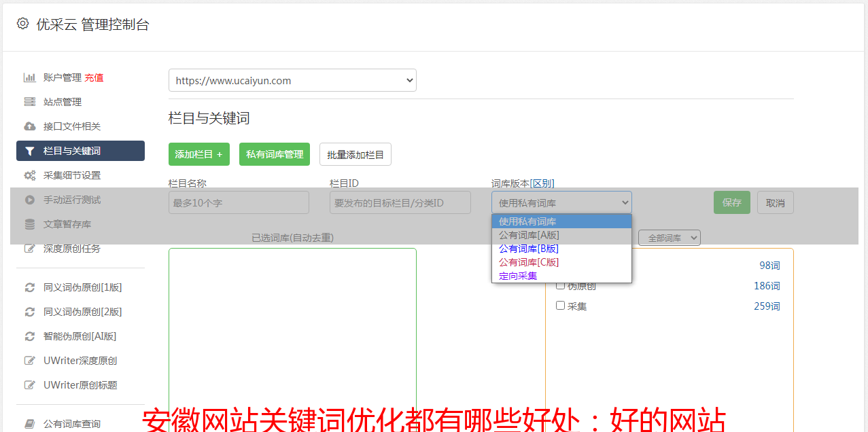Pick the 公有词库[B版] option

click(x=561, y=249)
